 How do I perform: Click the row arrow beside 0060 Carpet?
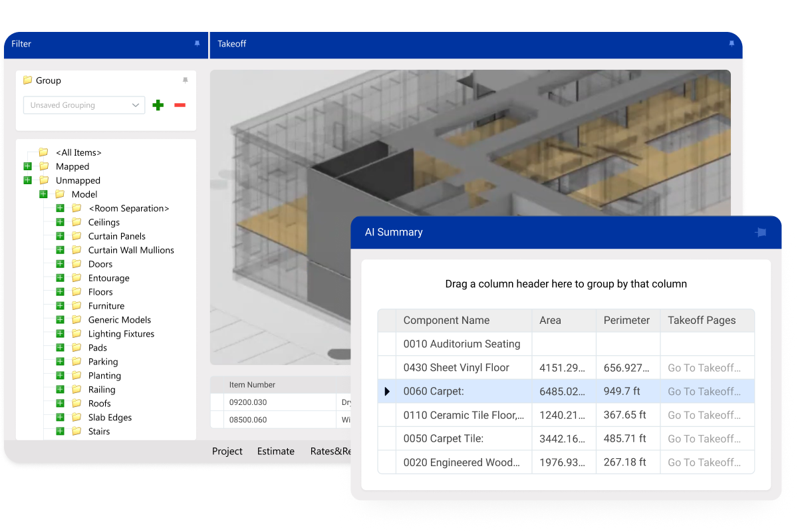[387, 392]
